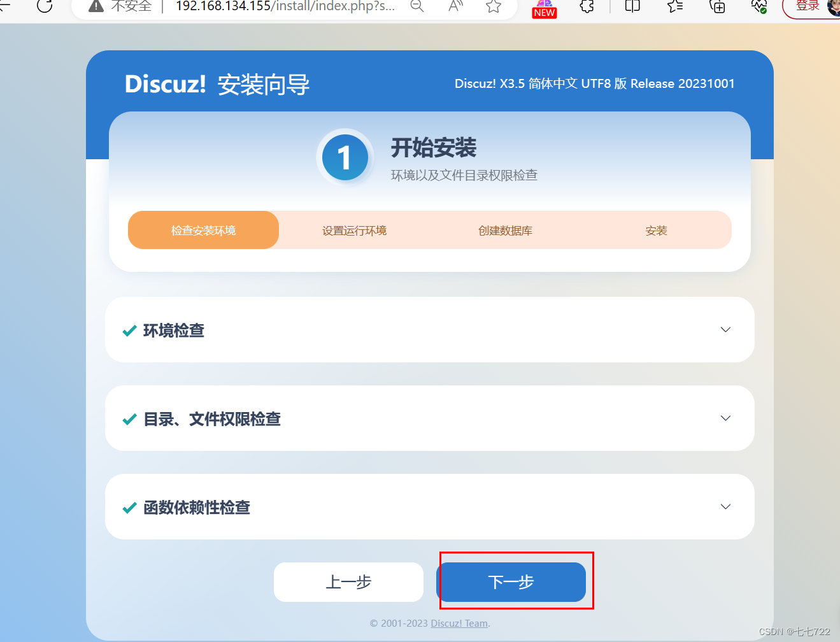Expand the 环境检查 section chevron
Screen dimensions: 840x642
pyautogui.click(x=725, y=329)
